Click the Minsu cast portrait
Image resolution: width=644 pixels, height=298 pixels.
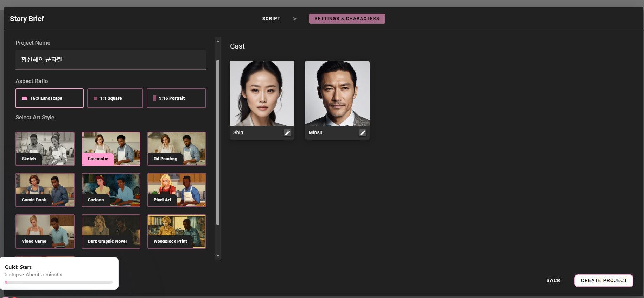click(337, 93)
